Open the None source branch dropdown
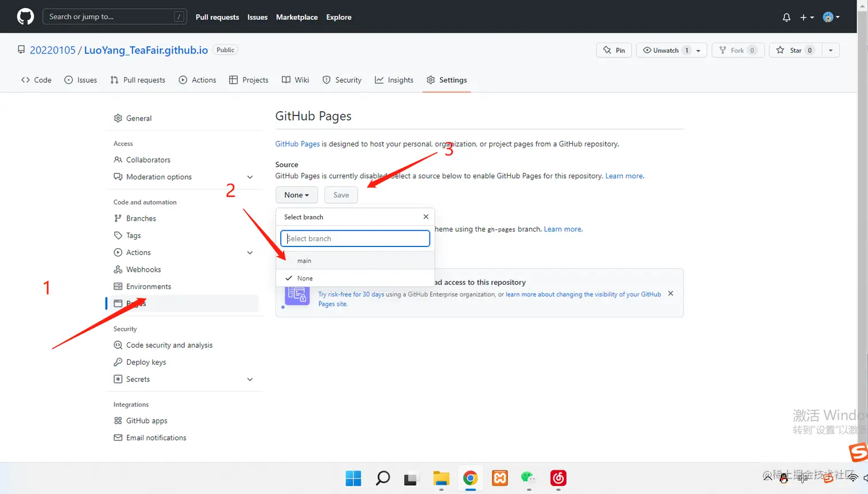This screenshot has width=868, height=494. click(x=296, y=195)
